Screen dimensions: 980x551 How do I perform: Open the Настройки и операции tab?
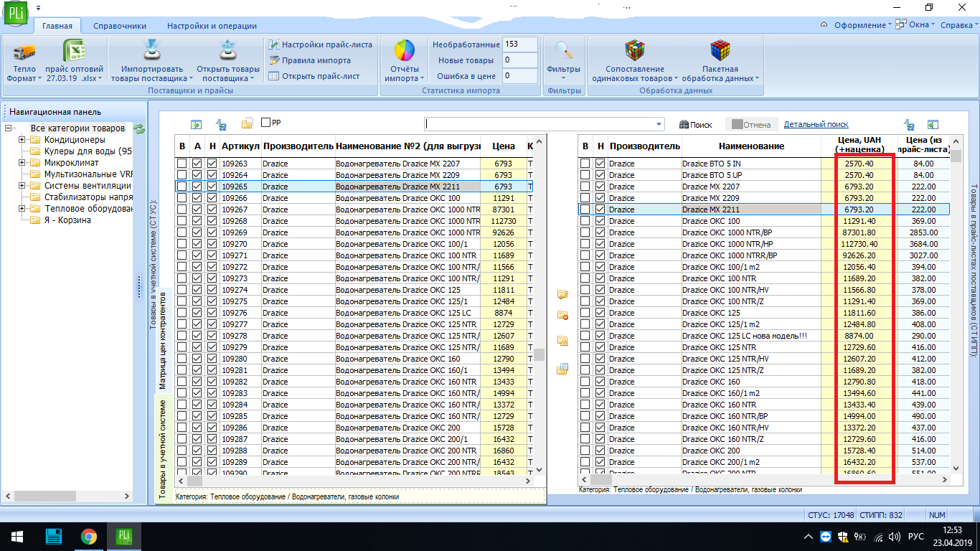212,26
